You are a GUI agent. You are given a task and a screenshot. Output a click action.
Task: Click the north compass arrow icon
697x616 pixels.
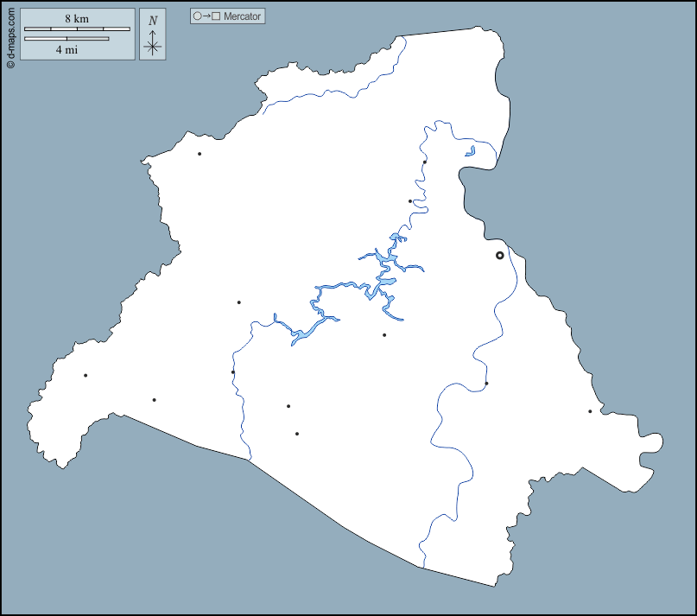[152, 43]
